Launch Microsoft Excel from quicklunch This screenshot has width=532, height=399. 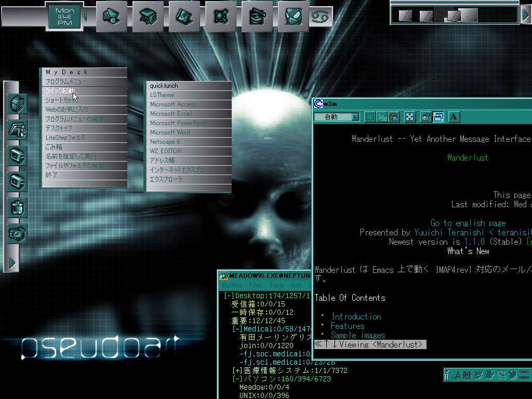[189, 114]
